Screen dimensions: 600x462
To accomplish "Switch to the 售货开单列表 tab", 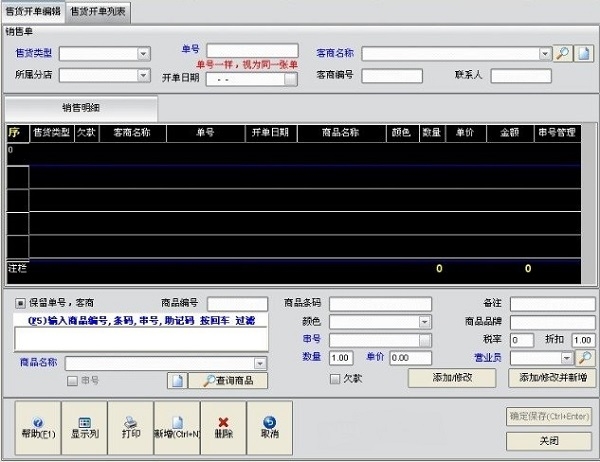I will click(x=100, y=10).
